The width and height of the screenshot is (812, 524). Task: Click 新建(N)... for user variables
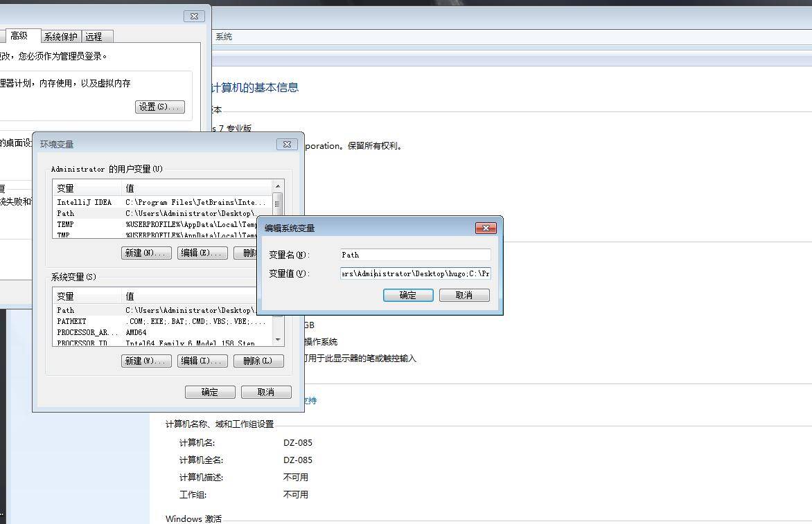(146, 253)
